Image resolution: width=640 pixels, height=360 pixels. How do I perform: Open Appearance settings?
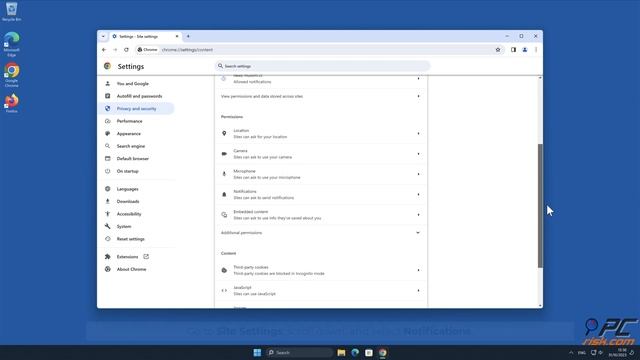pos(129,134)
